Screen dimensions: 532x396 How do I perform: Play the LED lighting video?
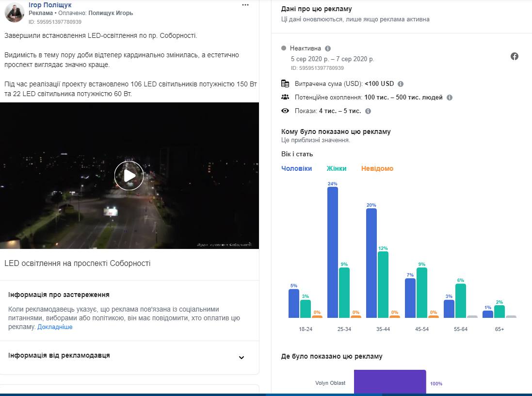click(129, 176)
